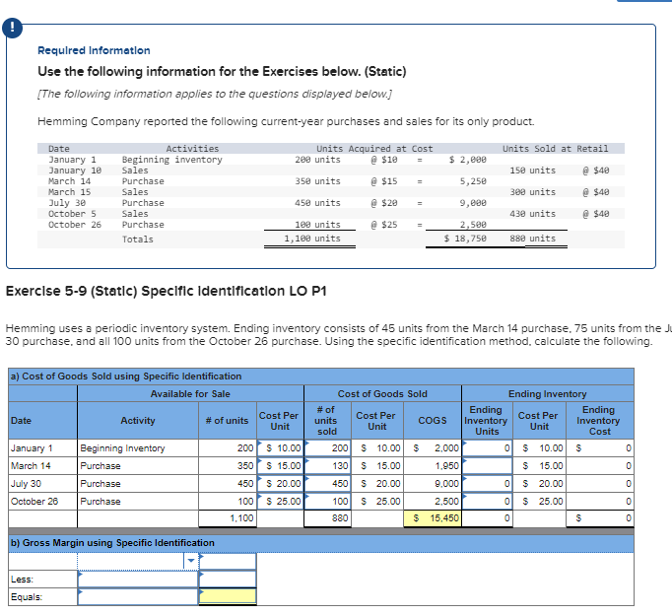
Task: Edit October 26 Cost Per Unit $25.00 cell
Action: tap(280, 501)
